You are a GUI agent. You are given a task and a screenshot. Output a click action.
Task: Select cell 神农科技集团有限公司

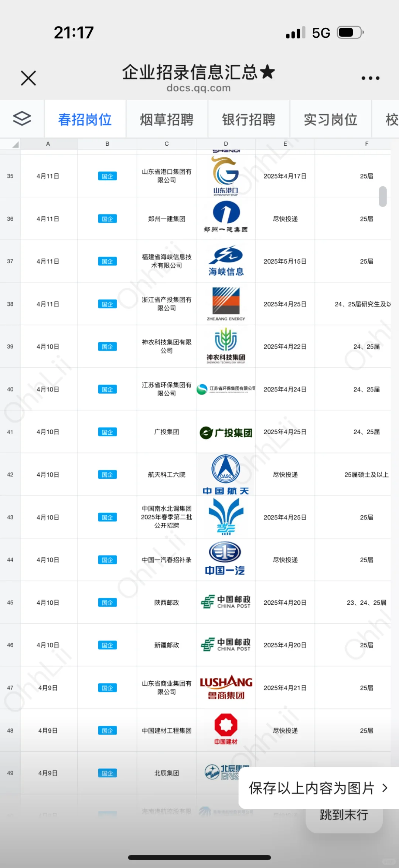click(x=167, y=346)
